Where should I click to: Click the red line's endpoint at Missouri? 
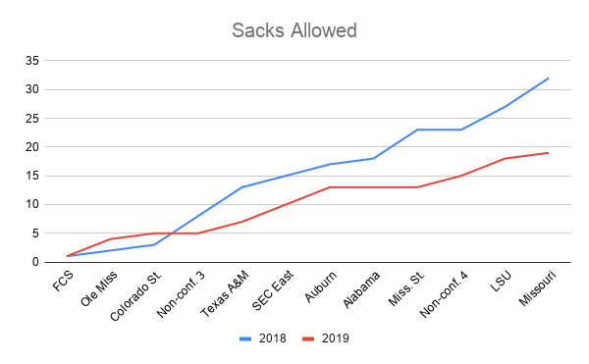(549, 153)
